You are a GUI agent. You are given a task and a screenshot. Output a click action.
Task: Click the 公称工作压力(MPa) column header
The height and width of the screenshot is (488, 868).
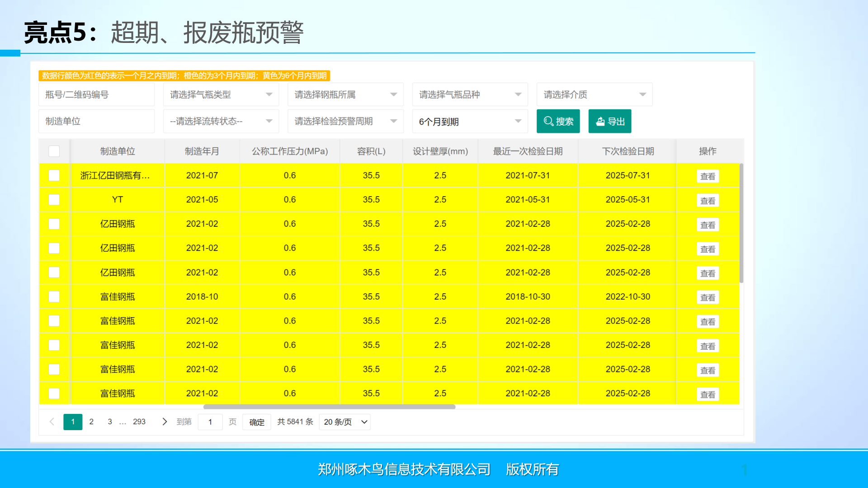tap(290, 151)
